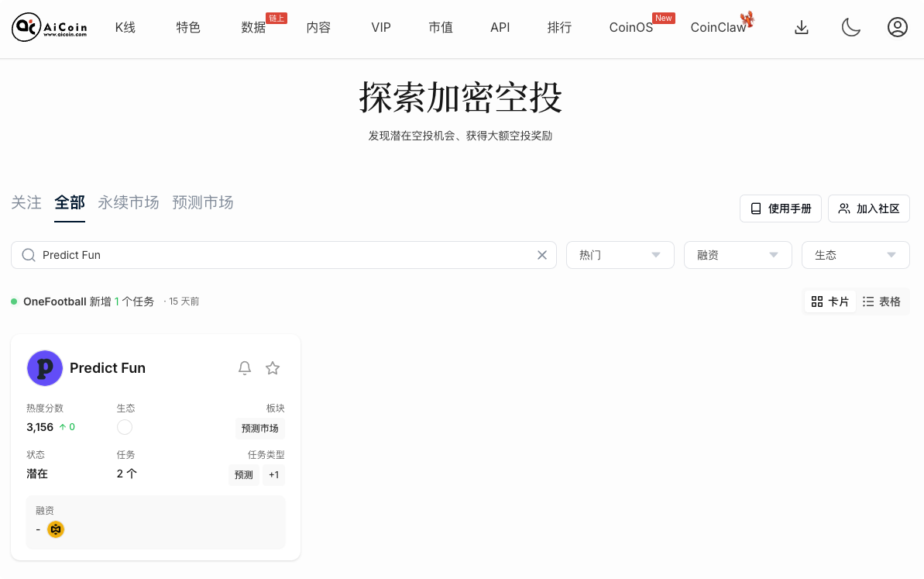The width and height of the screenshot is (924, 579).
Task: Star the Predict Fun project
Action: coord(273,368)
